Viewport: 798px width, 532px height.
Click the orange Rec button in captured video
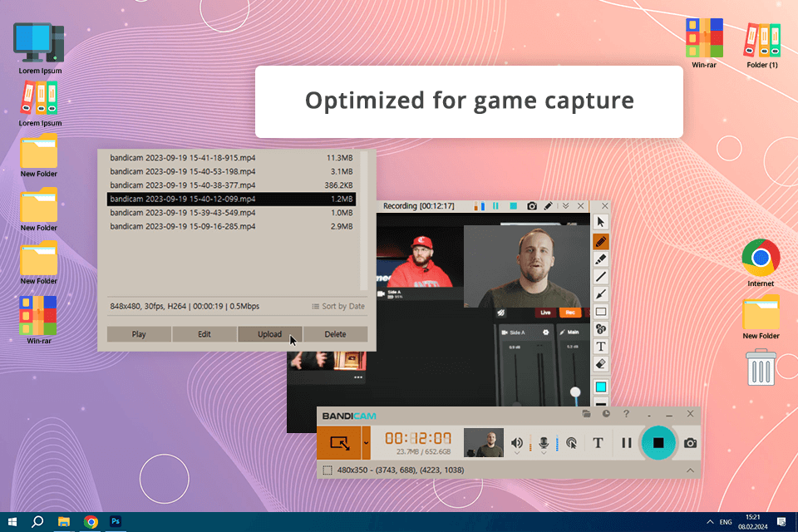[x=570, y=313]
